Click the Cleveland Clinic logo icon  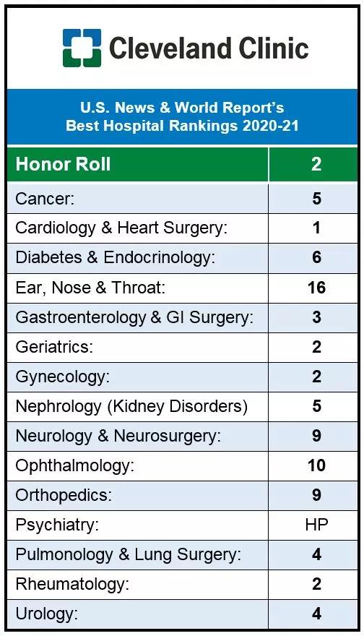(x=82, y=48)
